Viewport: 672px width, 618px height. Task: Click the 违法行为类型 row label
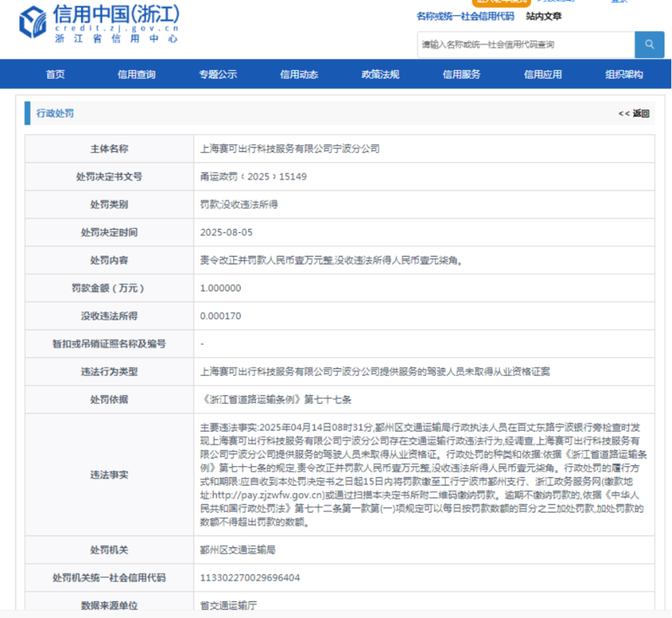(109, 372)
